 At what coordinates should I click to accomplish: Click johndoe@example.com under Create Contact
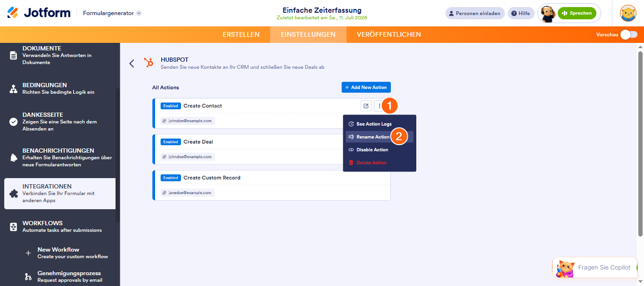188,121
